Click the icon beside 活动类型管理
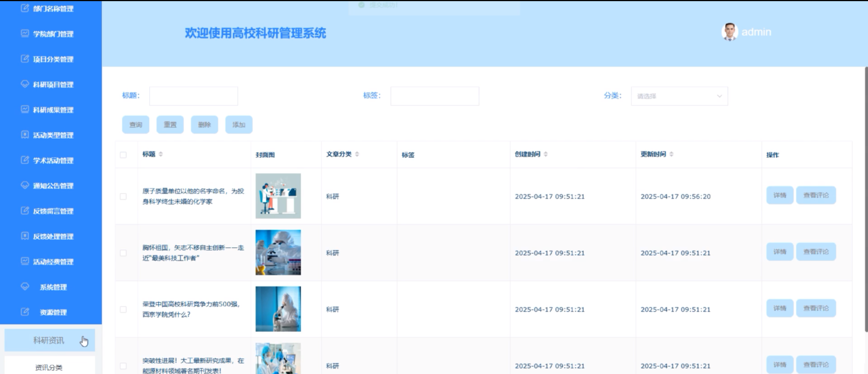Viewport: 868px width, 374px height. [25, 135]
